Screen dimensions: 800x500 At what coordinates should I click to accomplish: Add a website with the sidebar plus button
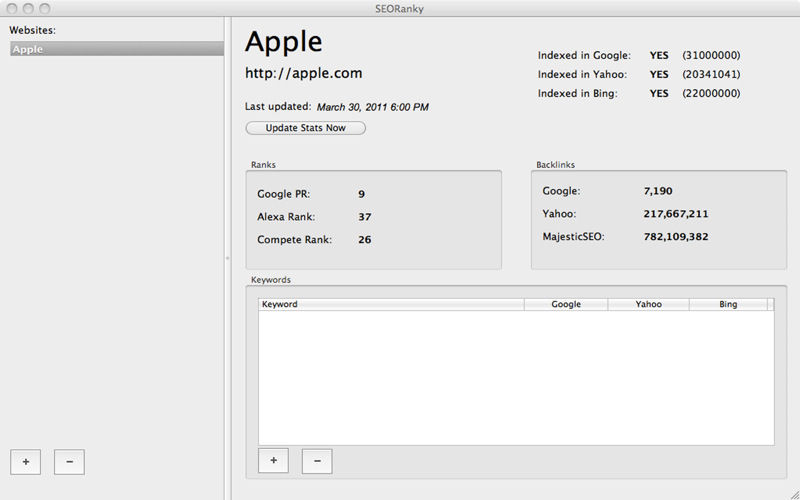point(26,462)
